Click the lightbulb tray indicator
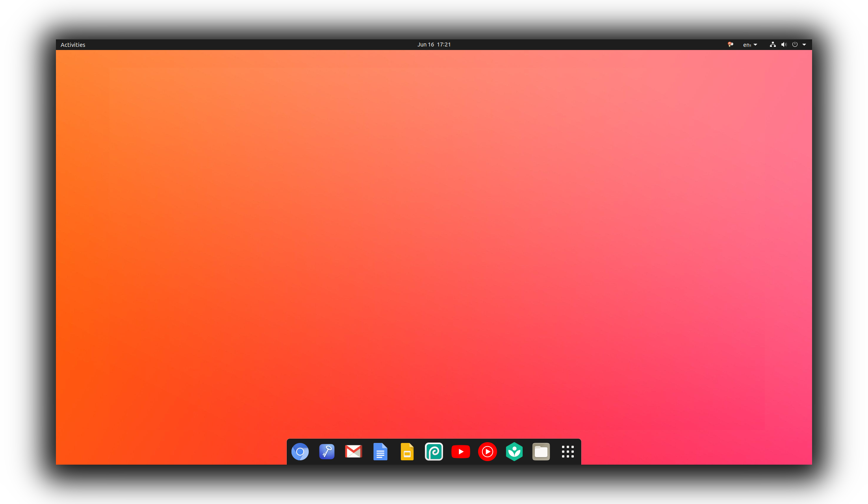Image resolution: width=868 pixels, height=504 pixels. (730, 44)
